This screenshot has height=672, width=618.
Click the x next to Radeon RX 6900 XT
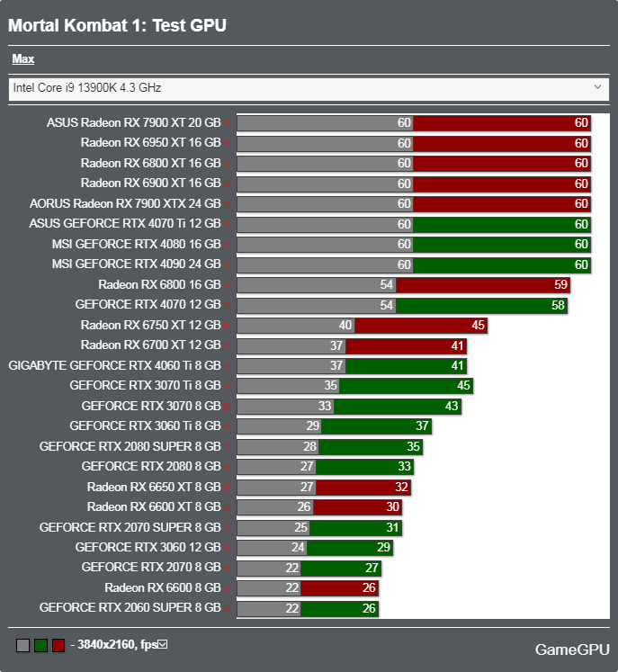click(x=228, y=184)
